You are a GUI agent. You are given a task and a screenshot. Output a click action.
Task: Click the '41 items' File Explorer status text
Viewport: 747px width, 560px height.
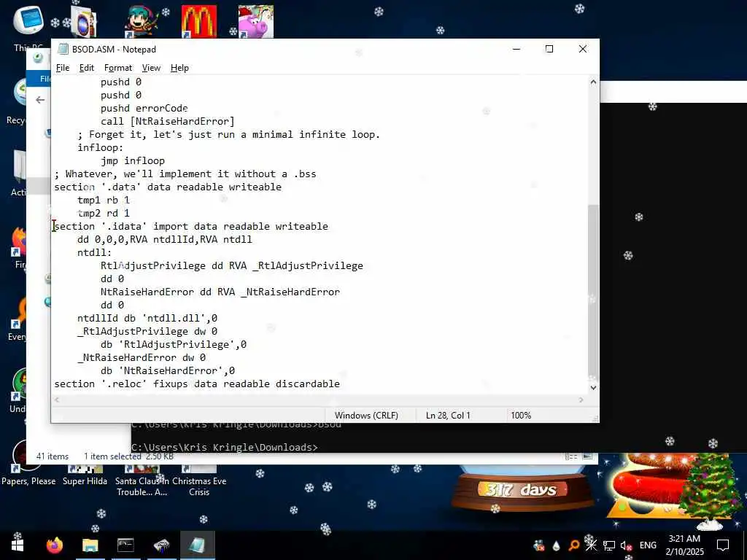point(53,456)
